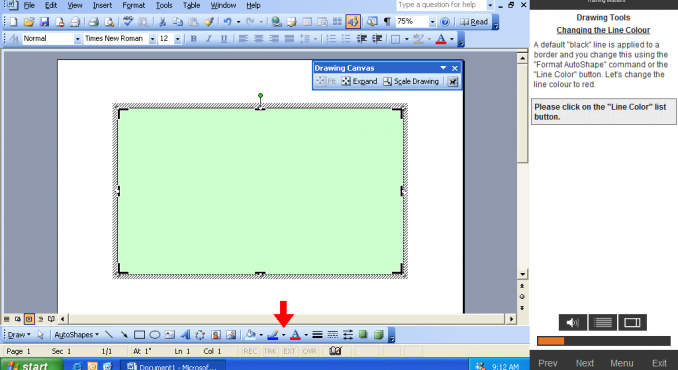
Task: Click the Format Painter brush icon
Action: click(209, 22)
